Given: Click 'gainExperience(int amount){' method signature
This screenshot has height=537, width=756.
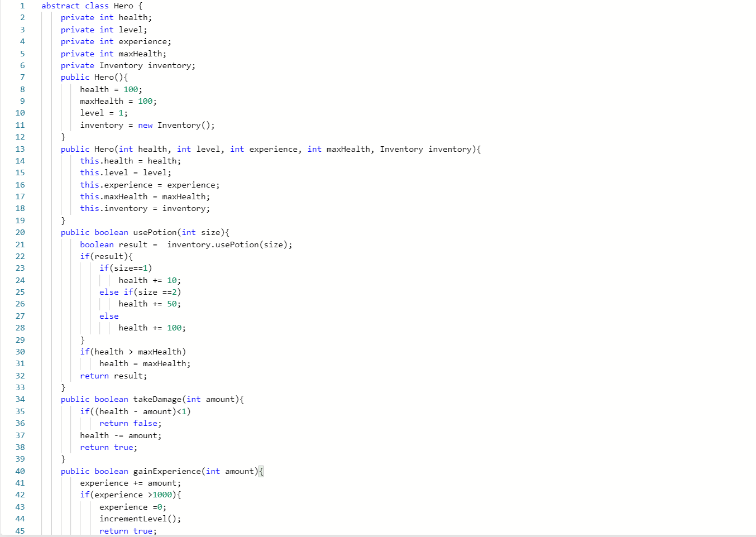Looking at the screenshot, I should coord(198,471).
